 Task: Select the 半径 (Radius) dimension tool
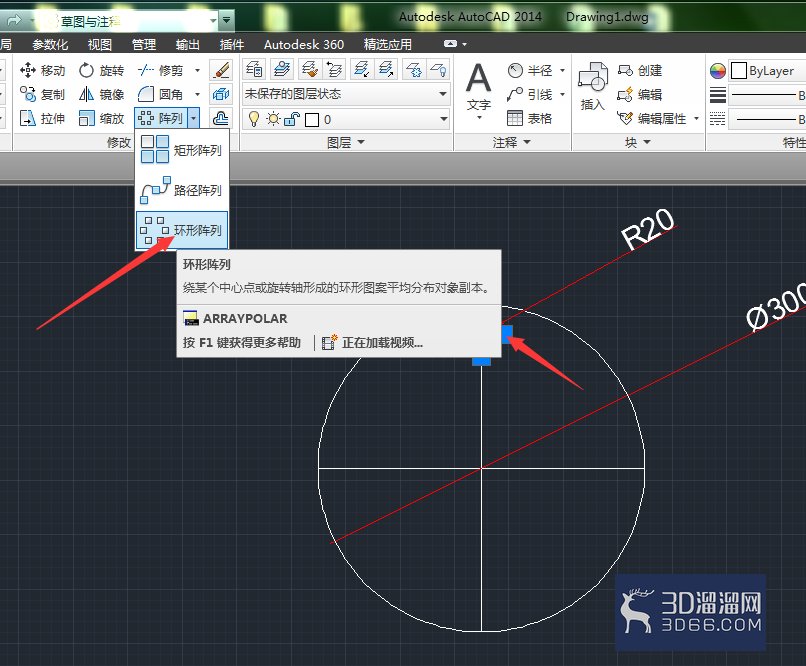tap(530, 70)
